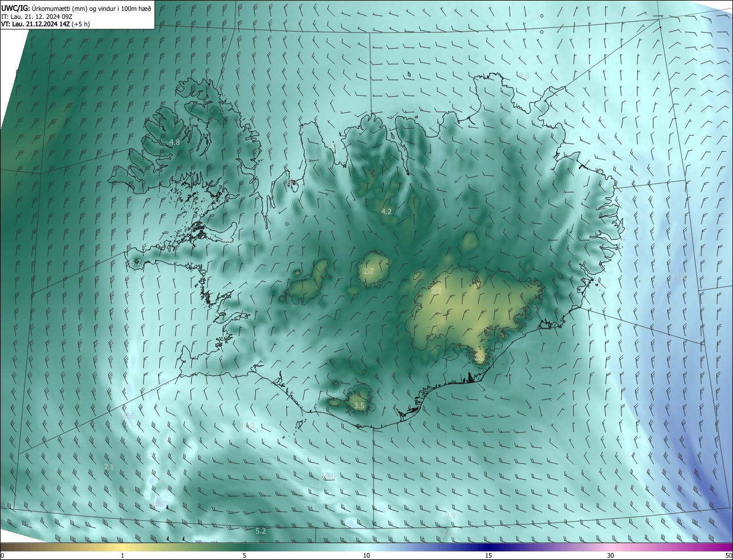733x560 pixels.
Task: Click the 10.9 value in the southwest ocean
Action: (x=160, y=504)
